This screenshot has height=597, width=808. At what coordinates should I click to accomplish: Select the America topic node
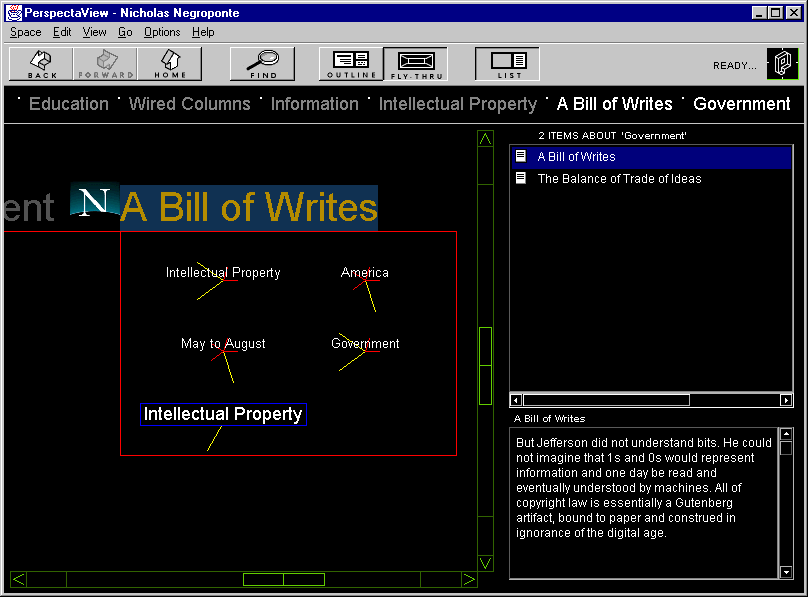point(365,273)
